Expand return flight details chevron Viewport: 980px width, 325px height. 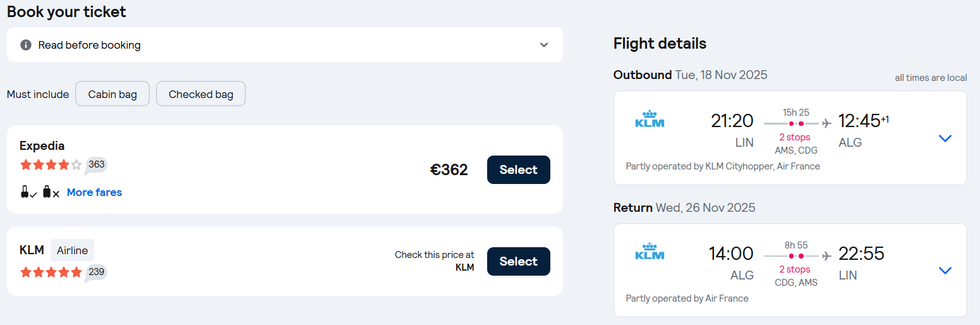(945, 270)
